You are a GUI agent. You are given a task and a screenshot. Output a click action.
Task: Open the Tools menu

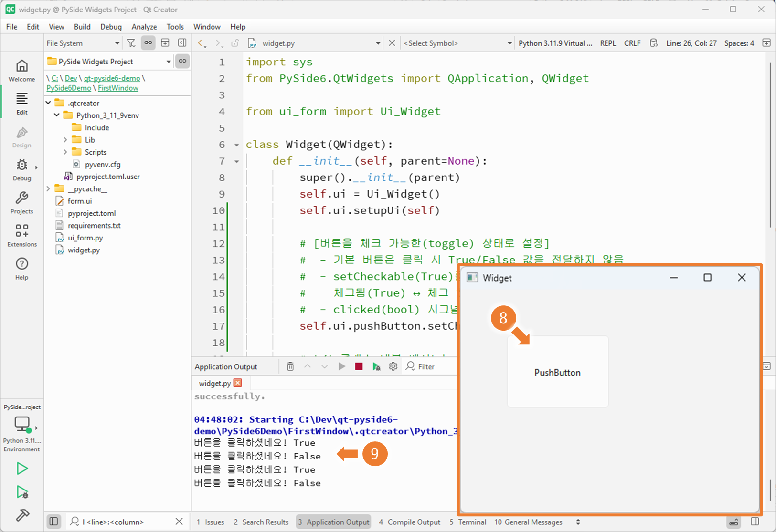pos(175,27)
